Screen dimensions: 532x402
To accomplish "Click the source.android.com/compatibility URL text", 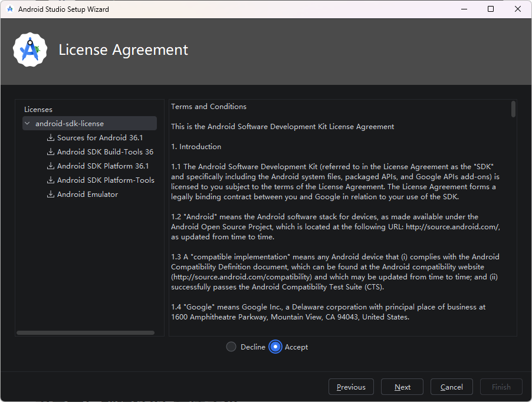I will [x=242, y=277].
